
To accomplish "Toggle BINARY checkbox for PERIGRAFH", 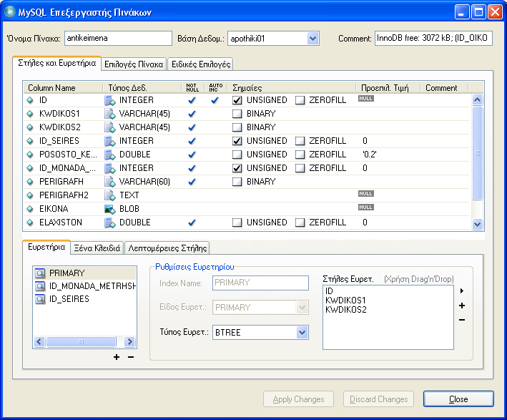I will click(x=237, y=182).
